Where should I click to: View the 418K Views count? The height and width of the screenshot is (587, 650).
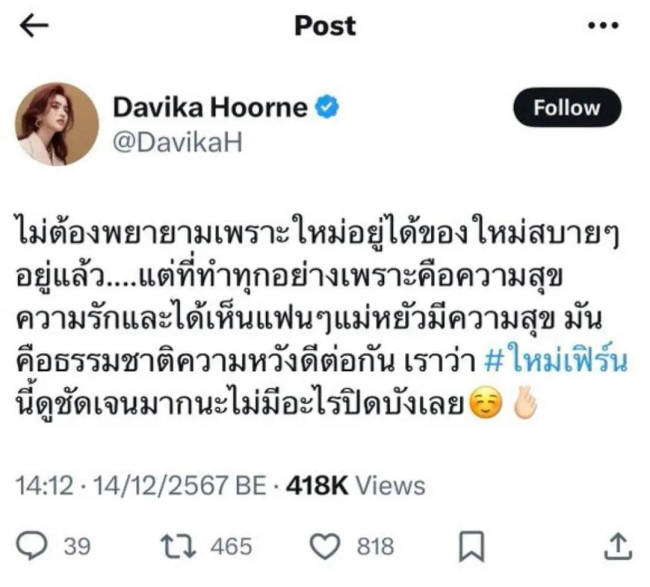356,485
